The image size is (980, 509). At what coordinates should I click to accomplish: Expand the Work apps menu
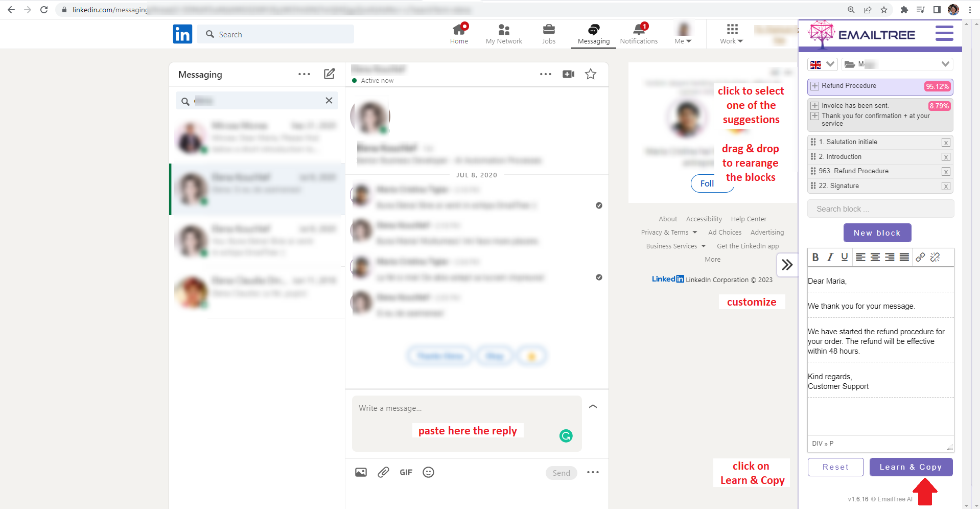point(732,34)
